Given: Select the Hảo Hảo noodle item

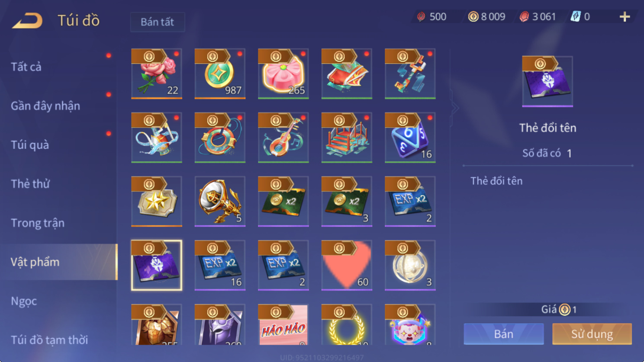Looking at the screenshot, I should coord(283,324).
